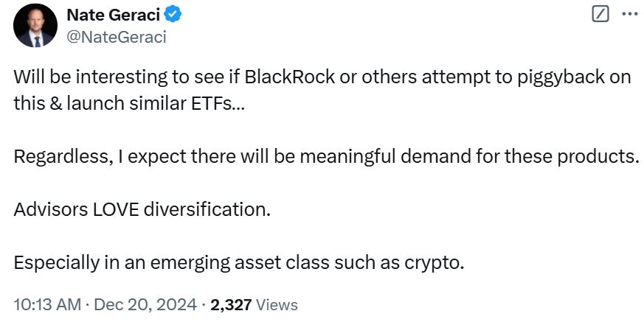The height and width of the screenshot is (322, 644).
Task: Open the three-dot more options menu
Action: pos(629,14)
